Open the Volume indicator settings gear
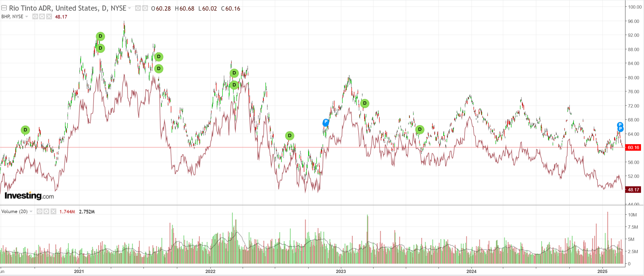644x276 pixels. (47, 211)
